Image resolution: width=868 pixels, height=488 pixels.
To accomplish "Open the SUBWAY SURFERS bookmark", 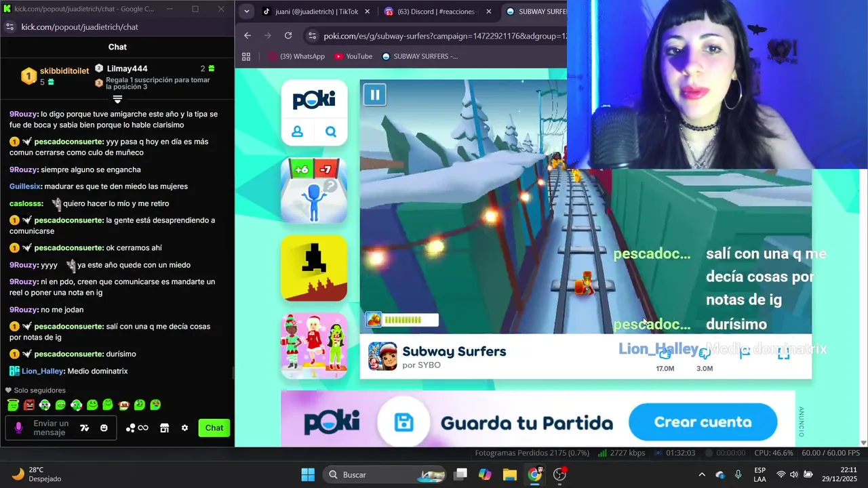I will click(420, 56).
